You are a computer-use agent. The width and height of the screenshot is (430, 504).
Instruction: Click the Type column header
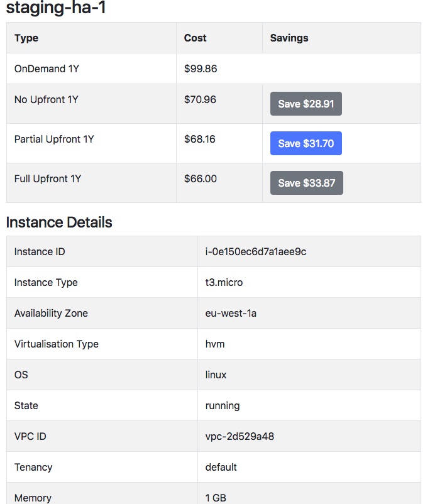pos(26,38)
